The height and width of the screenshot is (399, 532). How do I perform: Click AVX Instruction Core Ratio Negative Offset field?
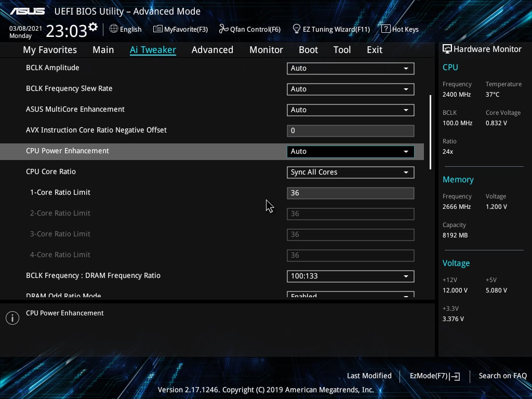(x=351, y=130)
